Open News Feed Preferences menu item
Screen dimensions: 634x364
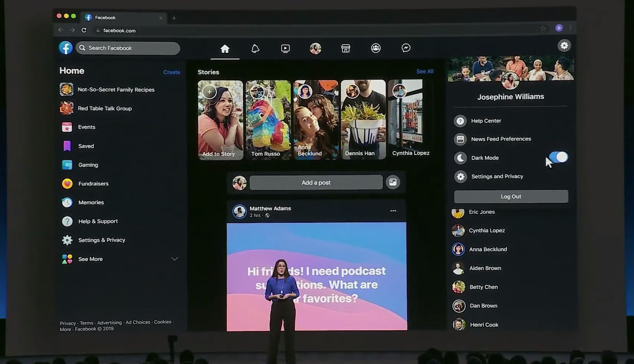coord(501,139)
